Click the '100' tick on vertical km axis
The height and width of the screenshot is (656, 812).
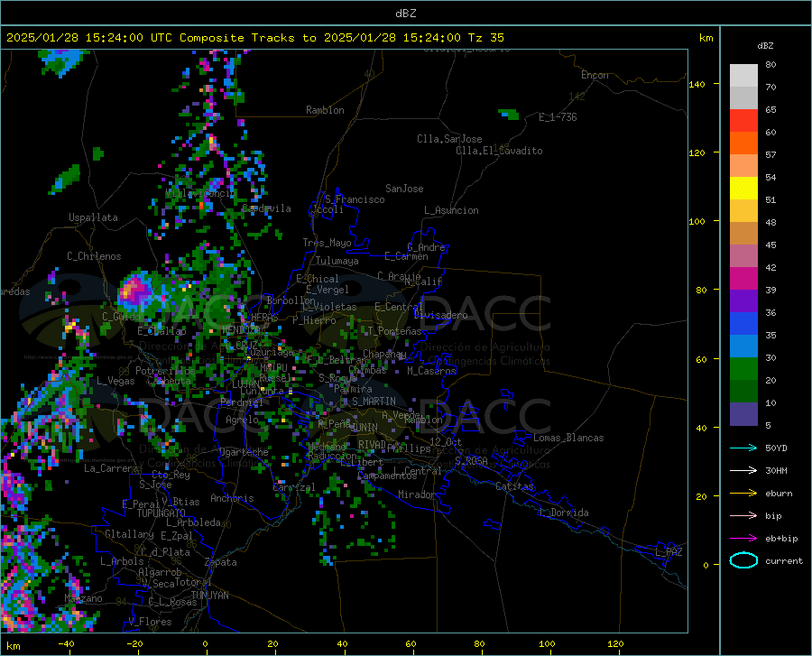(697, 222)
